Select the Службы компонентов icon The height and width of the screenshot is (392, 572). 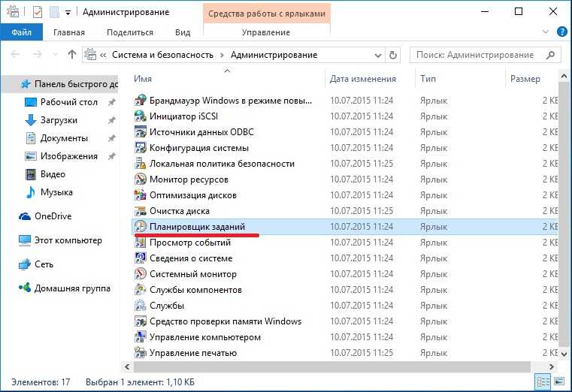tap(141, 290)
